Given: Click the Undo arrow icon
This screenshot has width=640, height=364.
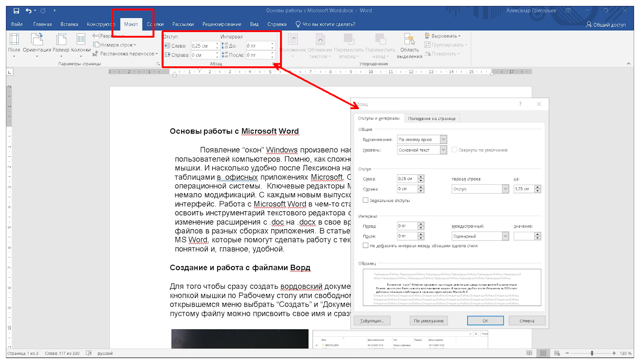Looking at the screenshot, I should tap(28, 11).
